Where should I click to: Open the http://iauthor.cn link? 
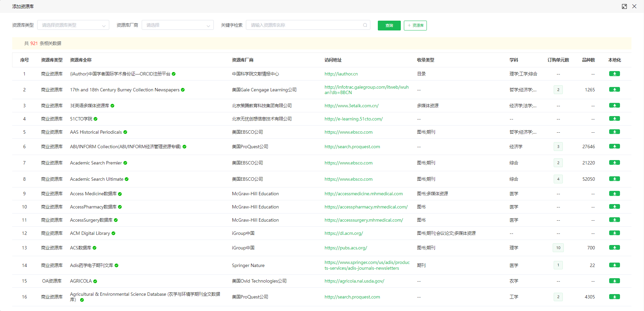pyautogui.click(x=341, y=74)
